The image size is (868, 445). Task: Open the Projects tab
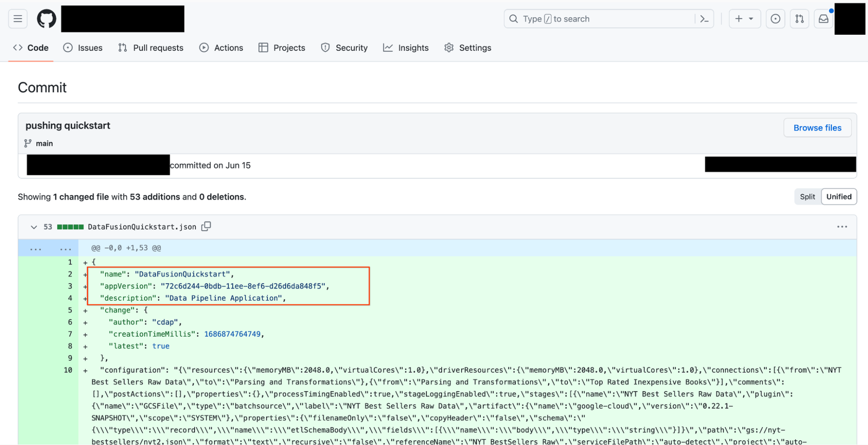[282, 48]
